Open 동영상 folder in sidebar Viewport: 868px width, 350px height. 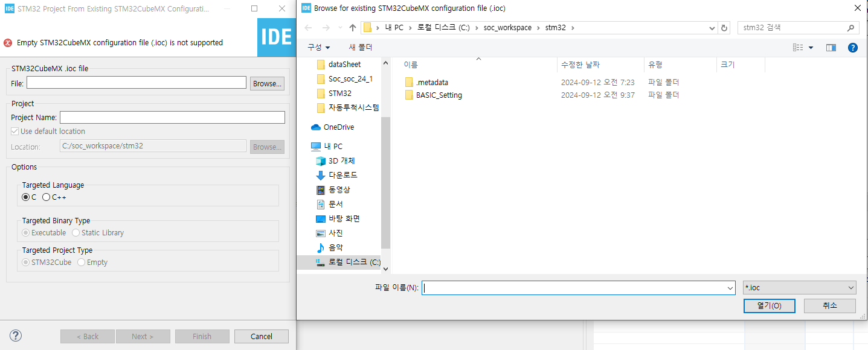pos(333,190)
